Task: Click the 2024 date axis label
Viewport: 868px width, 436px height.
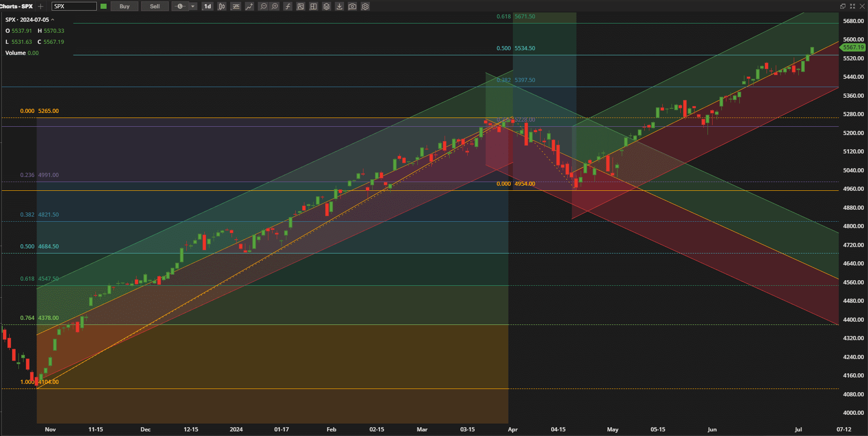Action: point(236,430)
